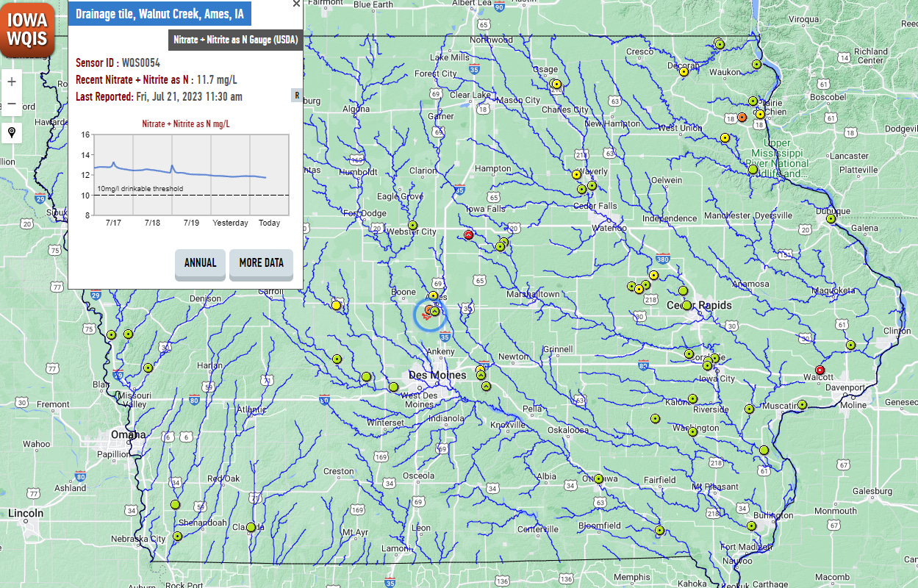Click the Fort Dodge city label
Image resolution: width=918 pixels, height=588 pixels.
click(365, 214)
